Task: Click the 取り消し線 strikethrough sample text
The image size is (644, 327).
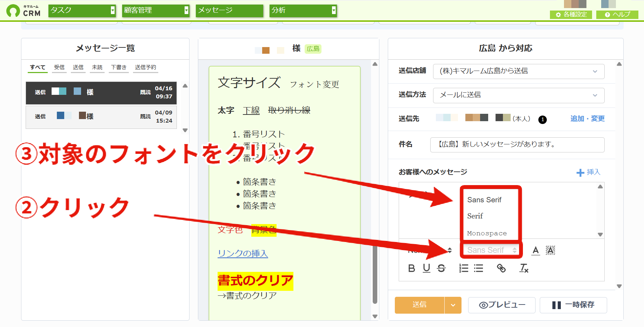Action: (289, 110)
